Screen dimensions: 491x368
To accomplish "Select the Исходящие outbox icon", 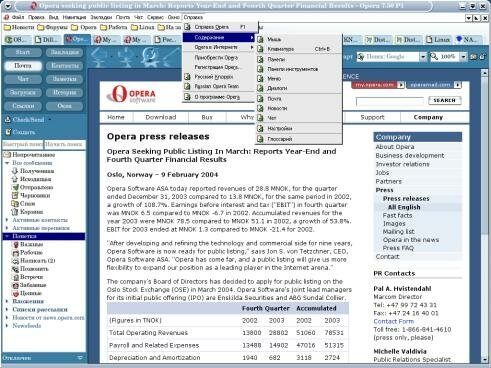I will pos(15,179).
